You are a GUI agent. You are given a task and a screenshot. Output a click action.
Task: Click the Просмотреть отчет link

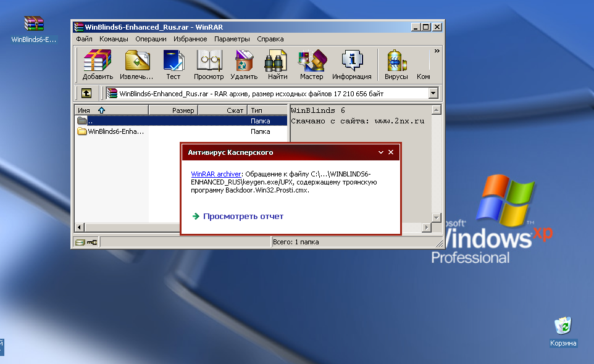[243, 216]
